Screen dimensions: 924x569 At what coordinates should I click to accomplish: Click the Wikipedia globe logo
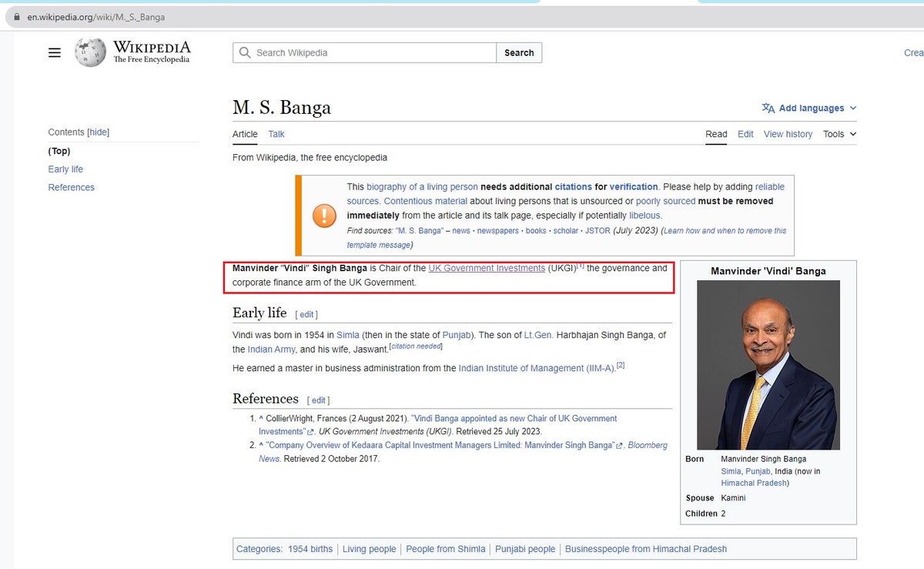pos(90,52)
